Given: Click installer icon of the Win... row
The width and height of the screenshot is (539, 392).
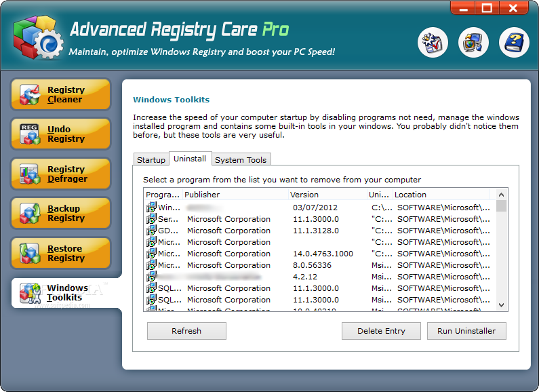Looking at the screenshot, I should 151,208.
